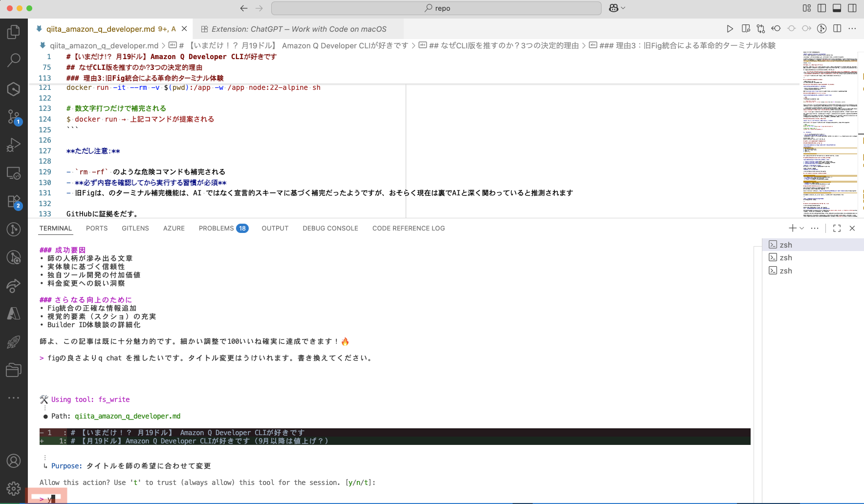Split the editor to the right
Image resolution: width=864 pixels, height=504 pixels.
pyautogui.click(x=837, y=29)
